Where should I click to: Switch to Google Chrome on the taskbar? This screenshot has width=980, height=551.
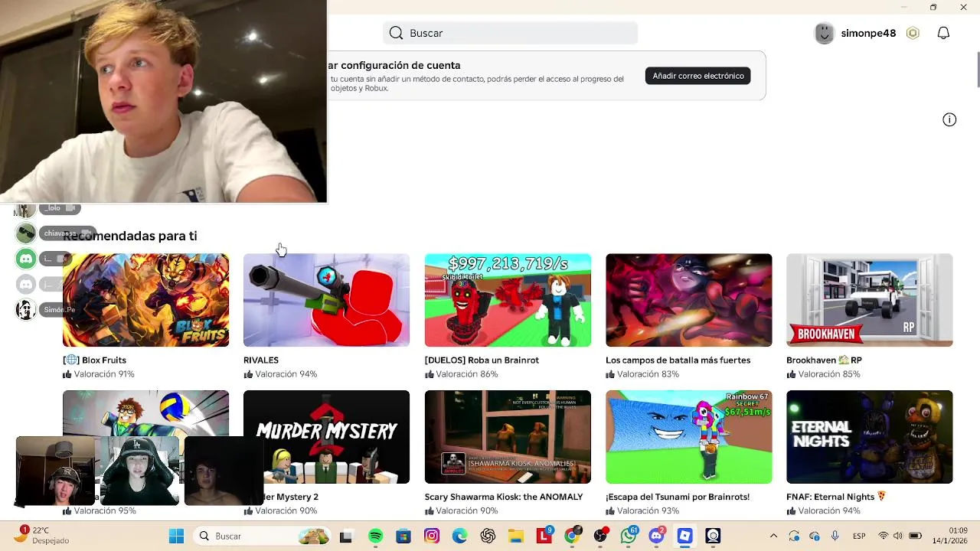point(572,536)
